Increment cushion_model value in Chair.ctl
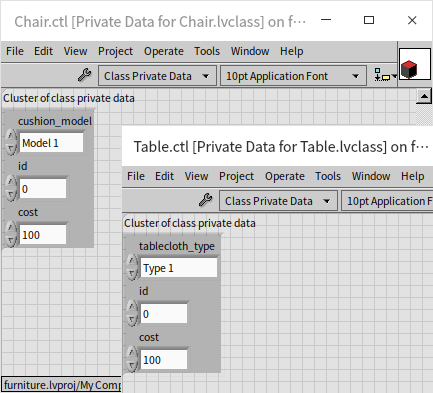Screen dimensions: 433x393 point(11,136)
